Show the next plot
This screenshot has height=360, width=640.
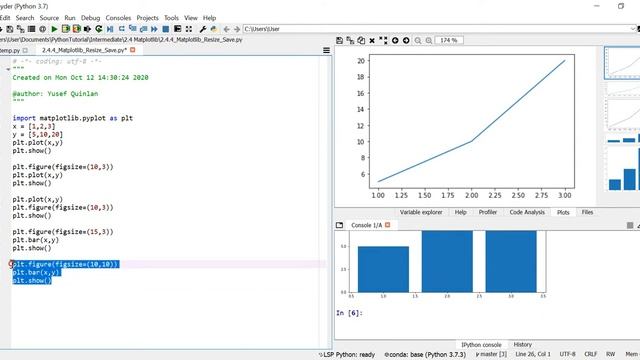[x=406, y=40]
